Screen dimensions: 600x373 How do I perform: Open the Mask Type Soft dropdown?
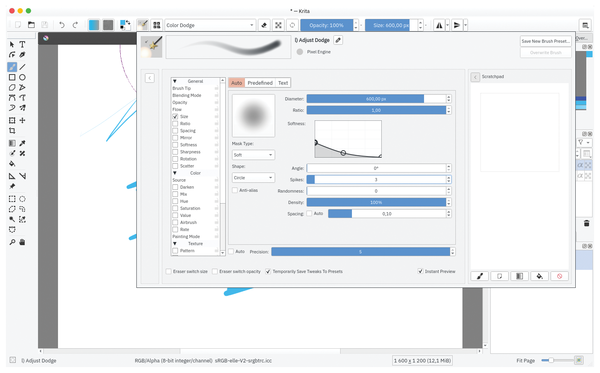tap(253, 155)
